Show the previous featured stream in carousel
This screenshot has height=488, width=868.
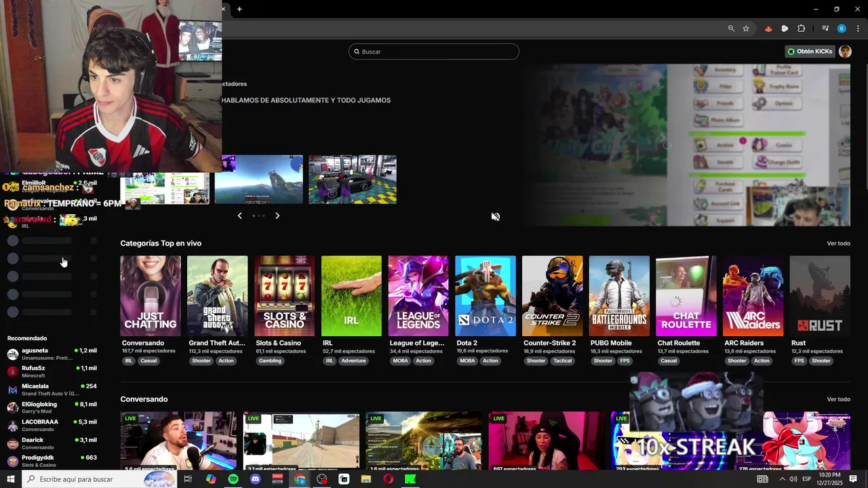tap(239, 216)
